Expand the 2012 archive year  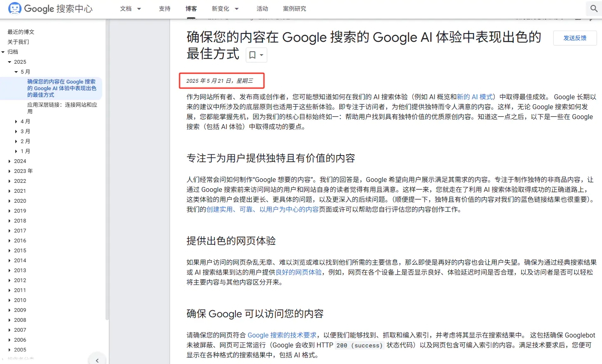[x=10, y=280]
